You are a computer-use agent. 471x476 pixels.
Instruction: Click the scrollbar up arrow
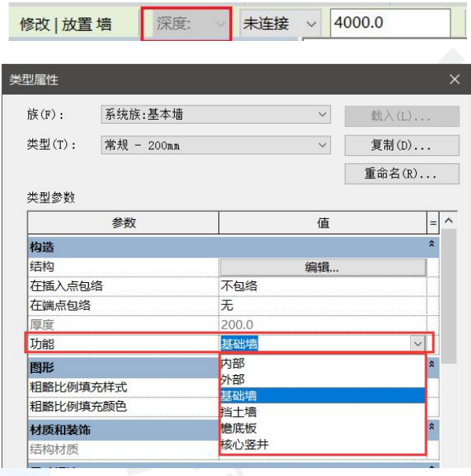click(448, 221)
